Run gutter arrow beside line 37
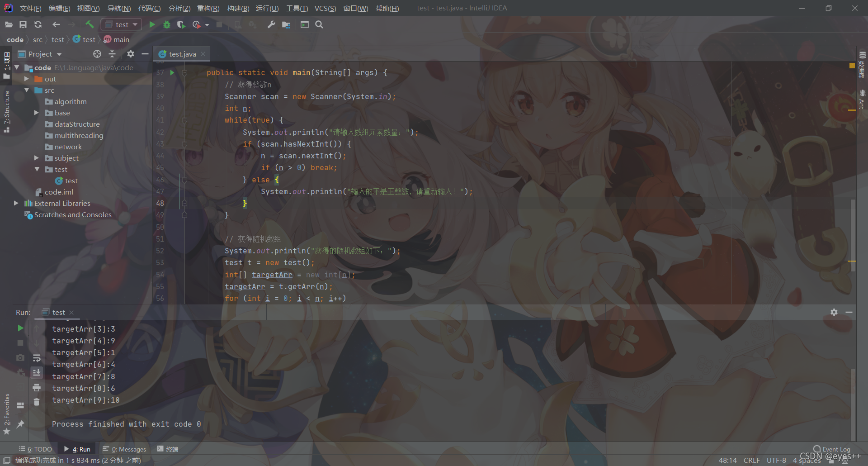The image size is (868, 466). click(172, 72)
